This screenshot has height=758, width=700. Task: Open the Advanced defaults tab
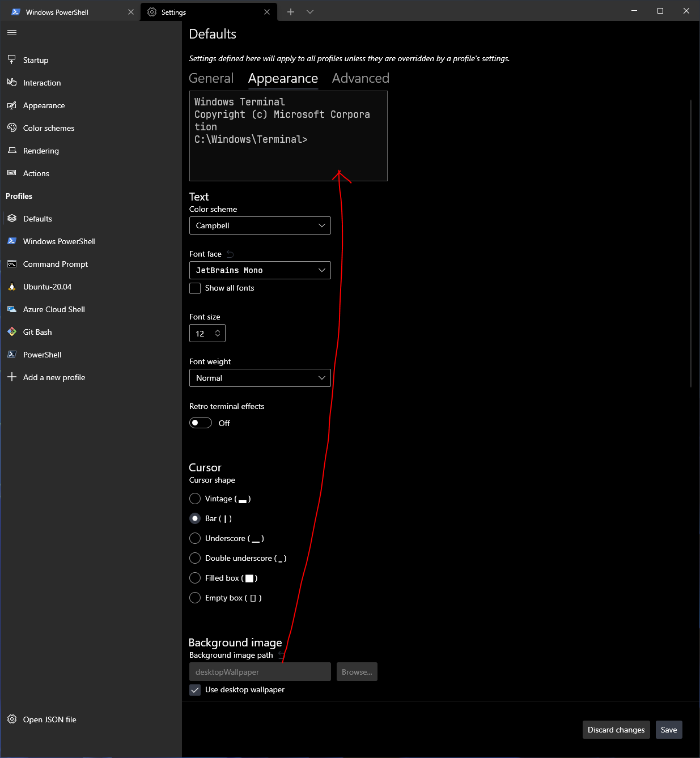tap(360, 78)
